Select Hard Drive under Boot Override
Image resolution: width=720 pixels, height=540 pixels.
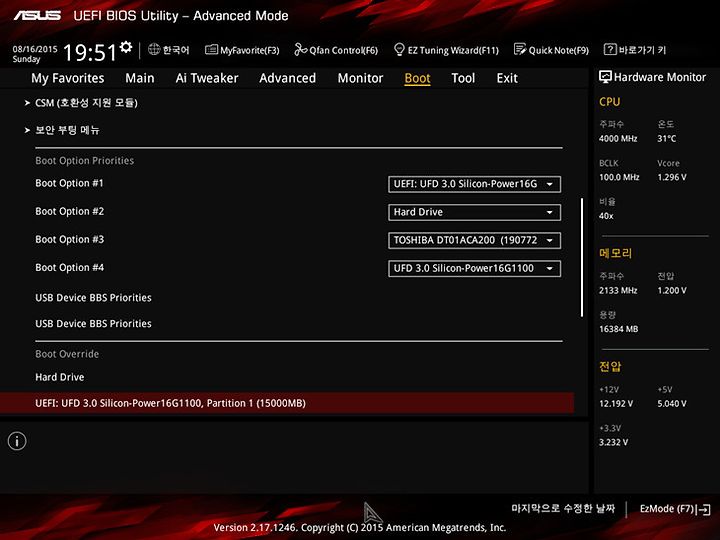pyautogui.click(x=60, y=377)
